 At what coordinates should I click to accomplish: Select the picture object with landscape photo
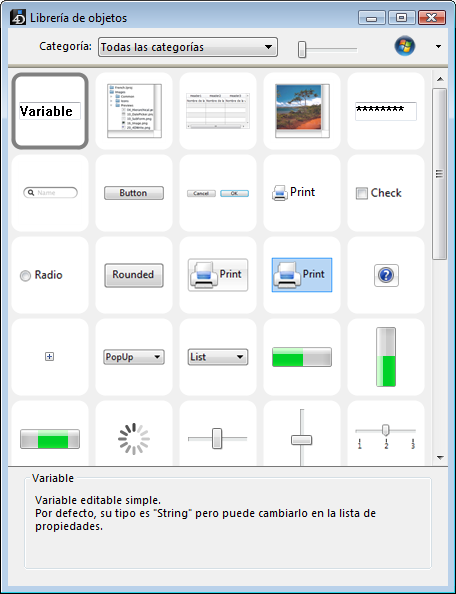tap(302, 111)
